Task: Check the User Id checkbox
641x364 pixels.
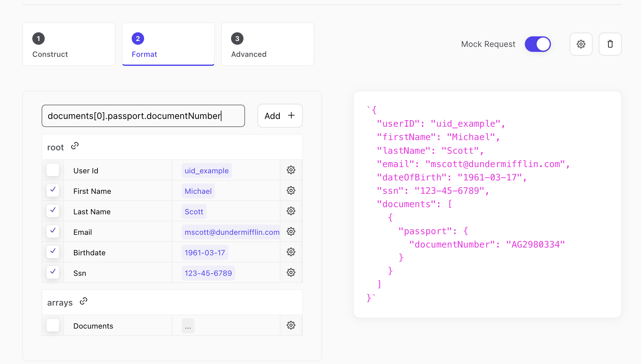Action: click(x=53, y=170)
